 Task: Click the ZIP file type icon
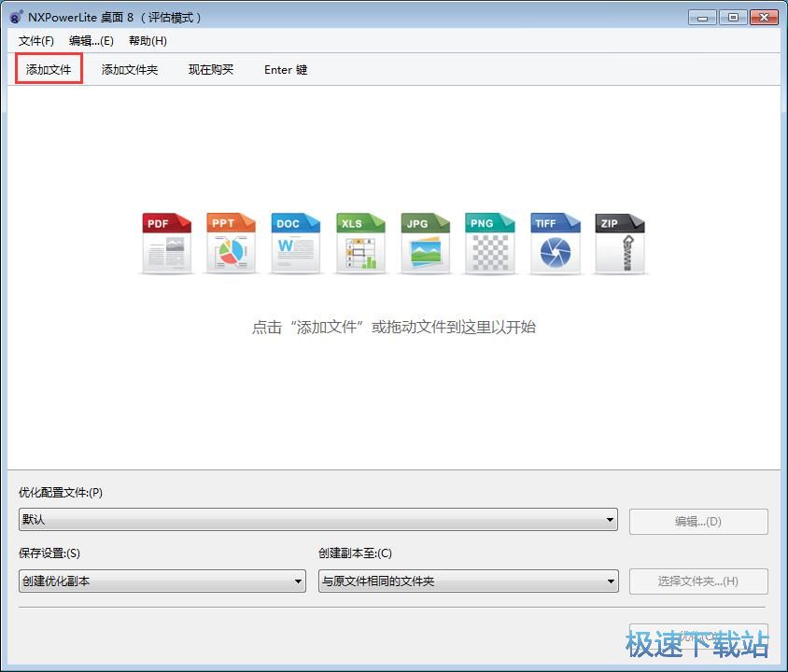tap(620, 243)
